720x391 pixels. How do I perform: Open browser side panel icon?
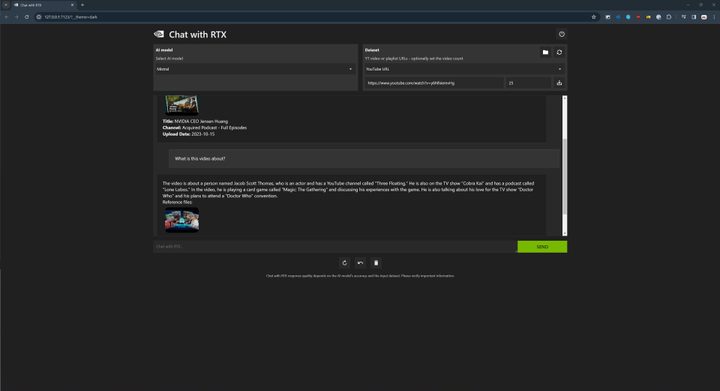(x=694, y=17)
